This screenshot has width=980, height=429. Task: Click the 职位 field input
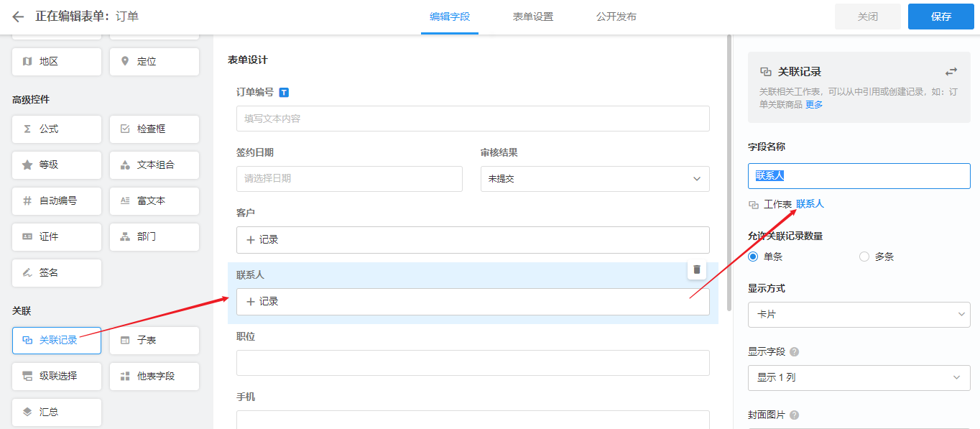tap(473, 363)
